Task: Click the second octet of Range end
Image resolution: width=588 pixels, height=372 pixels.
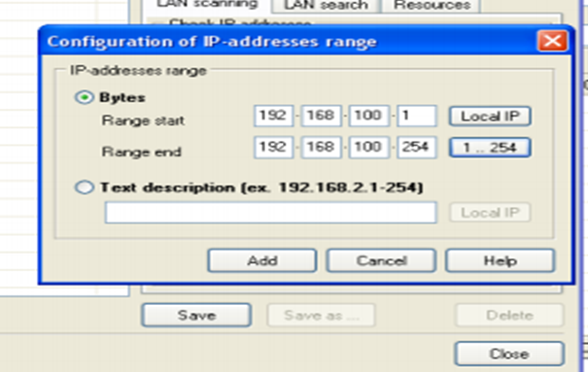Action: 321,147
